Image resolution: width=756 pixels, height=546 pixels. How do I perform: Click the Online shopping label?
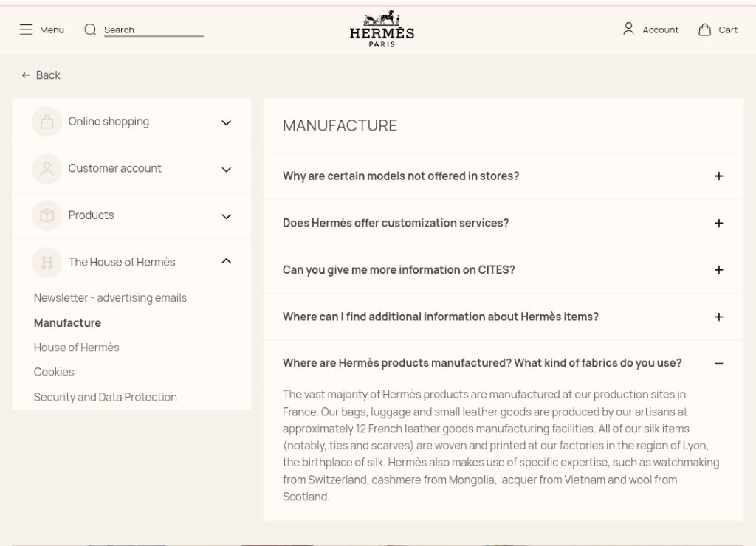109,122
